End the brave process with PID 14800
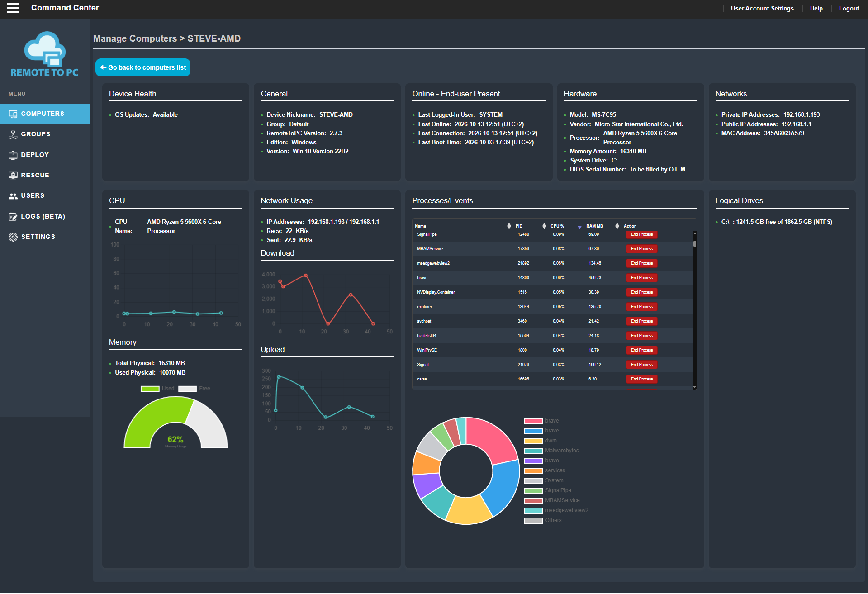Screen dimensions: 868x594 (641, 278)
